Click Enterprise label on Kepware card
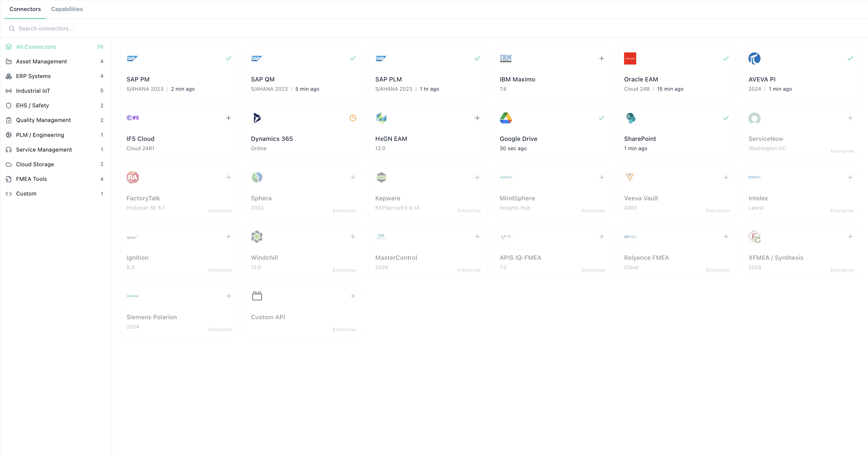This screenshot has height=457, width=868. pos(469,210)
